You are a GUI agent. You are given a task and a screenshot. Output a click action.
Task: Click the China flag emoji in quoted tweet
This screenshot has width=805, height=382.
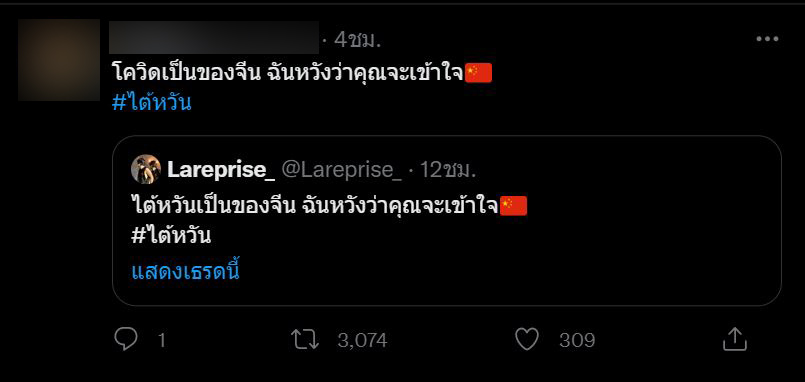click(x=513, y=206)
